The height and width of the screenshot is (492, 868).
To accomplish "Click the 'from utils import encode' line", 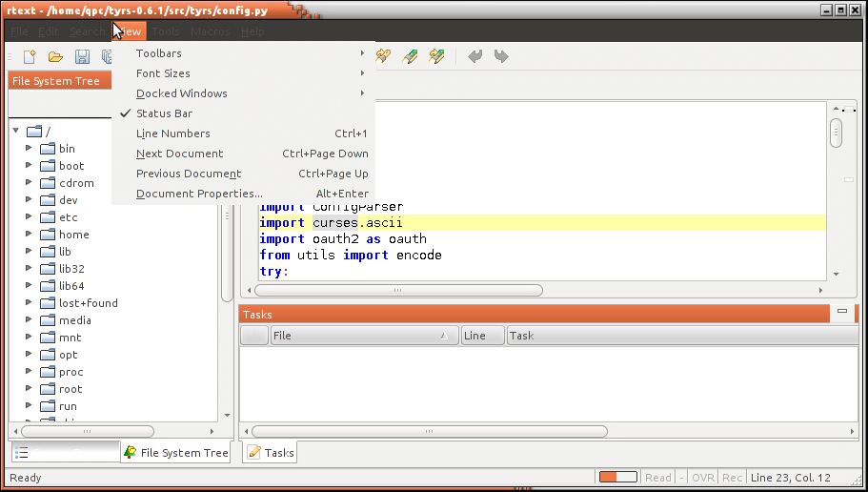I will coord(351,255).
